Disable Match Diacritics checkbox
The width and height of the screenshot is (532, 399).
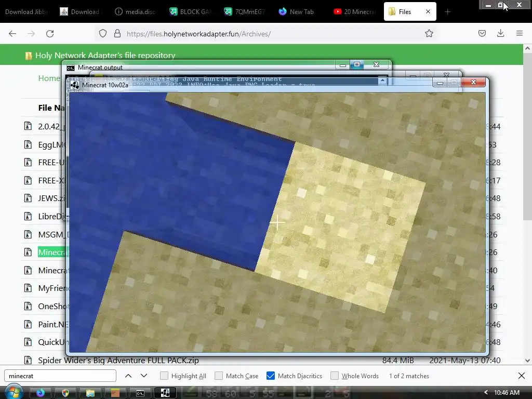270,376
